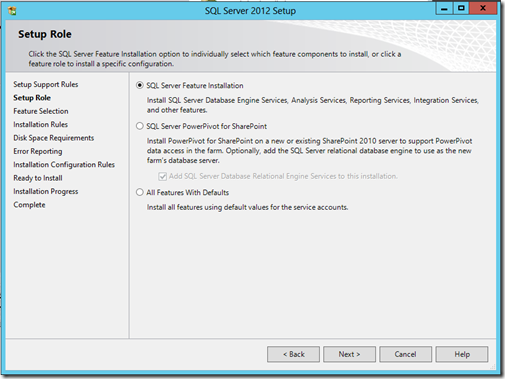Select SQL Server Feature Installation radio button

click(140, 85)
